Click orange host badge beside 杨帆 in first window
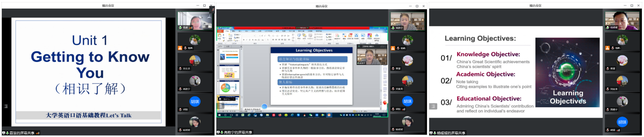 pyautogui.click(x=180, y=48)
